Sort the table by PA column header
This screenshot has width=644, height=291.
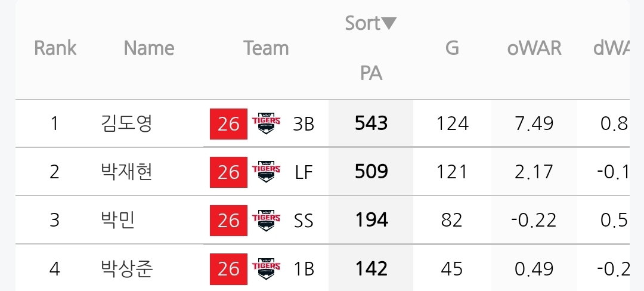[x=371, y=73]
